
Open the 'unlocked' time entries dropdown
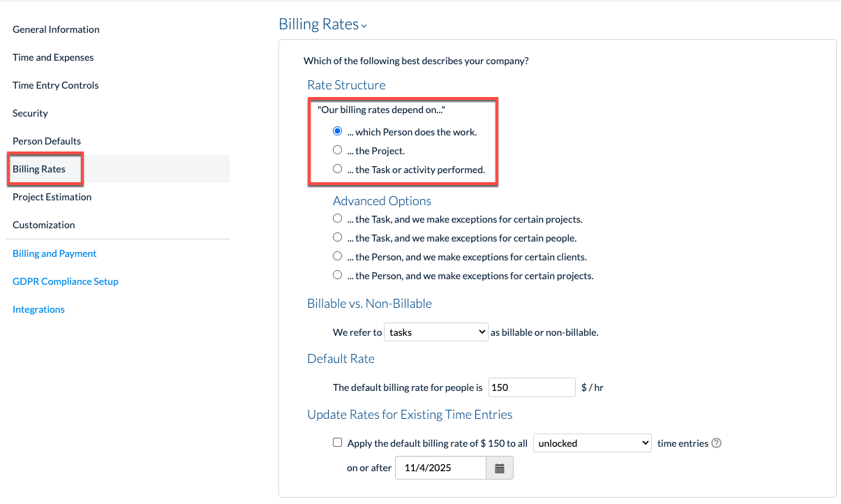click(x=593, y=443)
